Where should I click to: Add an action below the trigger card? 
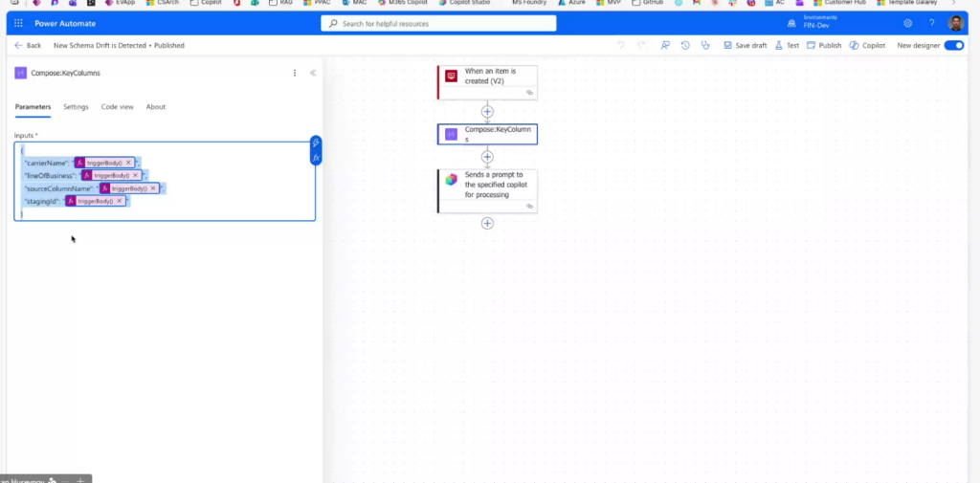(x=487, y=112)
